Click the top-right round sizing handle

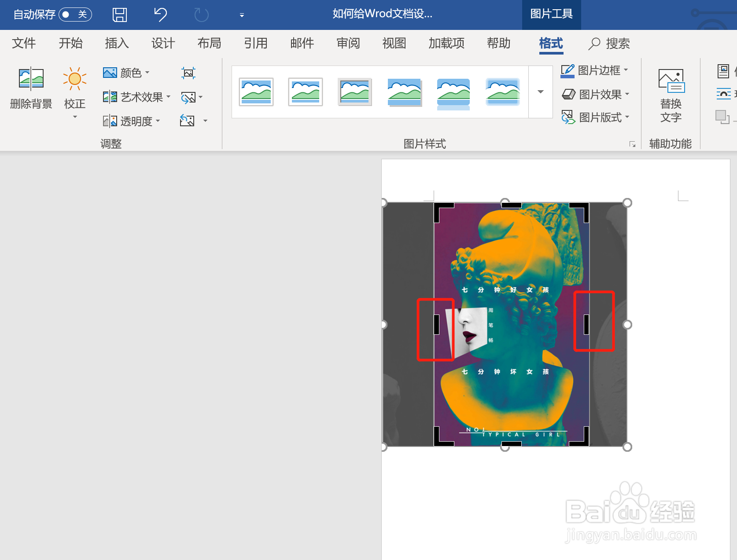click(x=627, y=203)
